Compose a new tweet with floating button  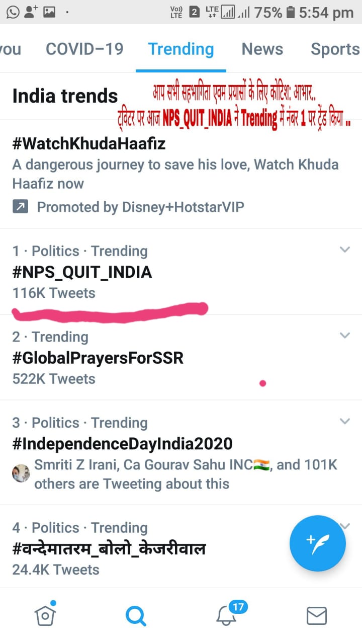317,543
